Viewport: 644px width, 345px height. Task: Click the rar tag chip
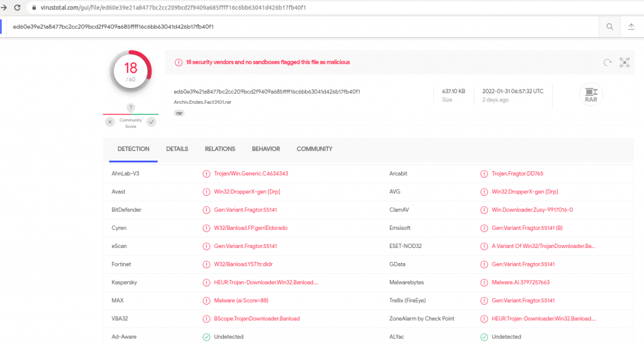(x=179, y=113)
